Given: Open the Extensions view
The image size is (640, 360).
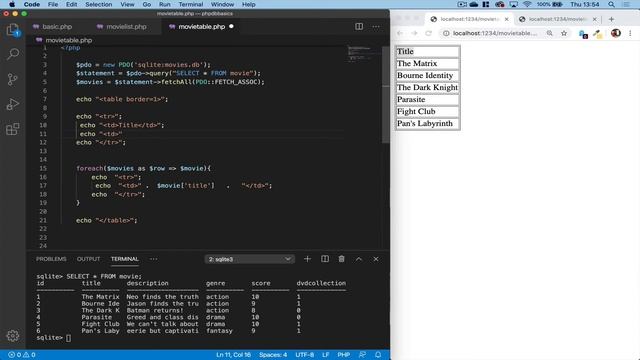Looking at the screenshot, I should point(13,129).
